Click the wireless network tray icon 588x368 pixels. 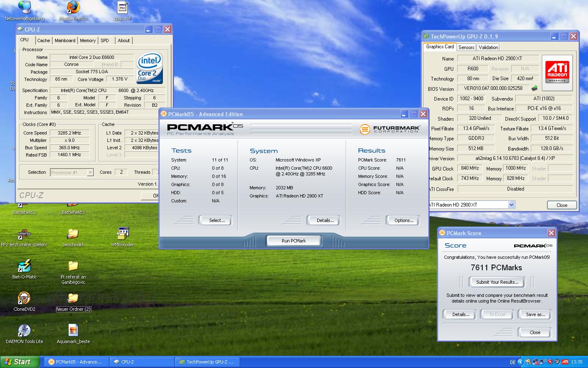543,361
